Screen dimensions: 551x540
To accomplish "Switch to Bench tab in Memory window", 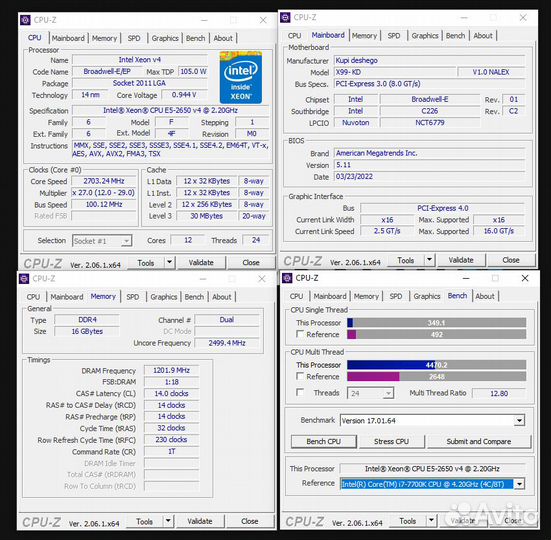I will 194,297.
